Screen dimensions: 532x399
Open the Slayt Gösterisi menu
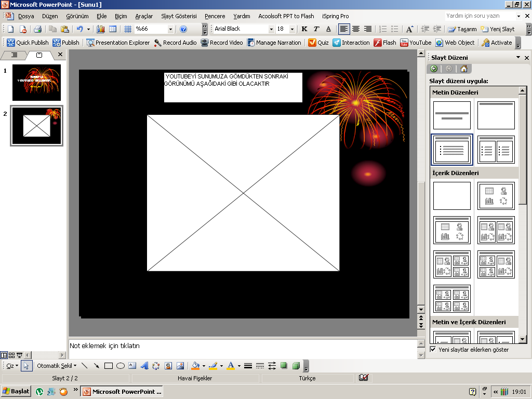click(179, 16)
